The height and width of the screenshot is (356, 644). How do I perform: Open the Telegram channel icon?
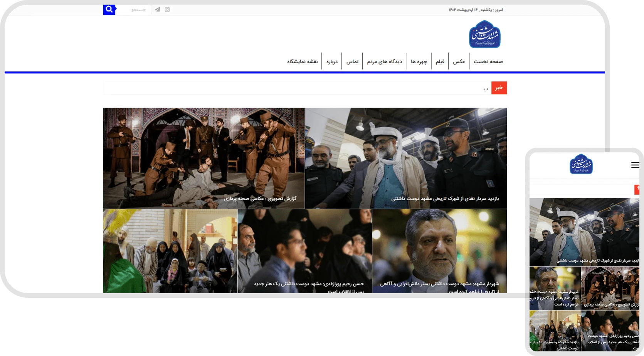157,10
